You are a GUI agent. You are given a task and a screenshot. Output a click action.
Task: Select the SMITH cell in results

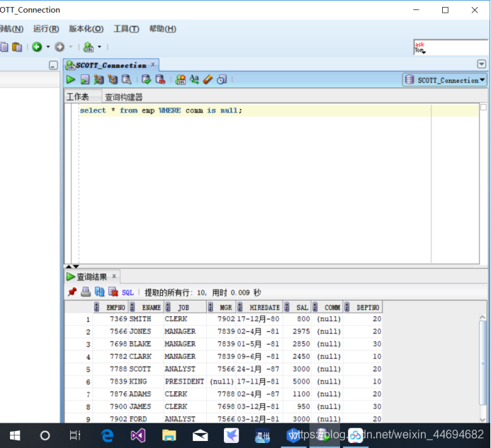(146, 318)
